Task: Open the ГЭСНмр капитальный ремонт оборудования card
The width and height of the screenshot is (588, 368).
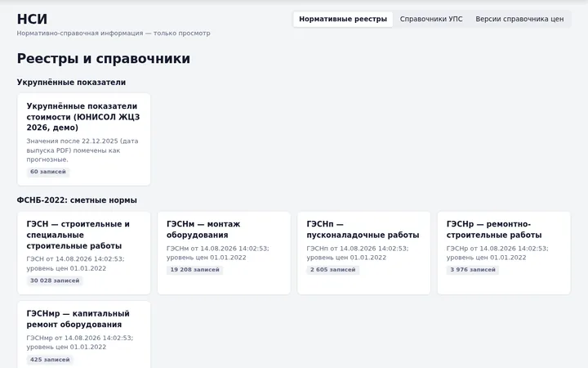Action: (x=83, y=334)
